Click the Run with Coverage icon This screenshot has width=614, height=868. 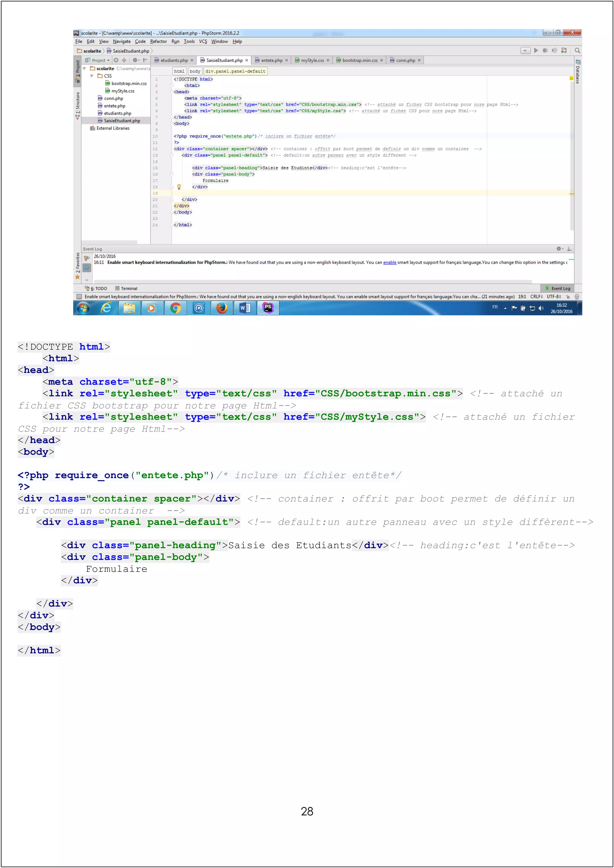click(x=555, y=51)
